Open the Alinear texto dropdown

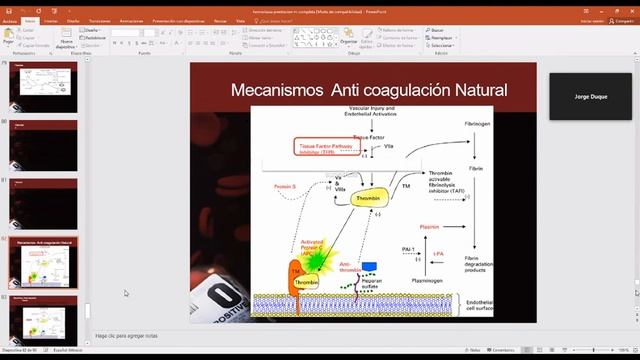pos(258,38)
